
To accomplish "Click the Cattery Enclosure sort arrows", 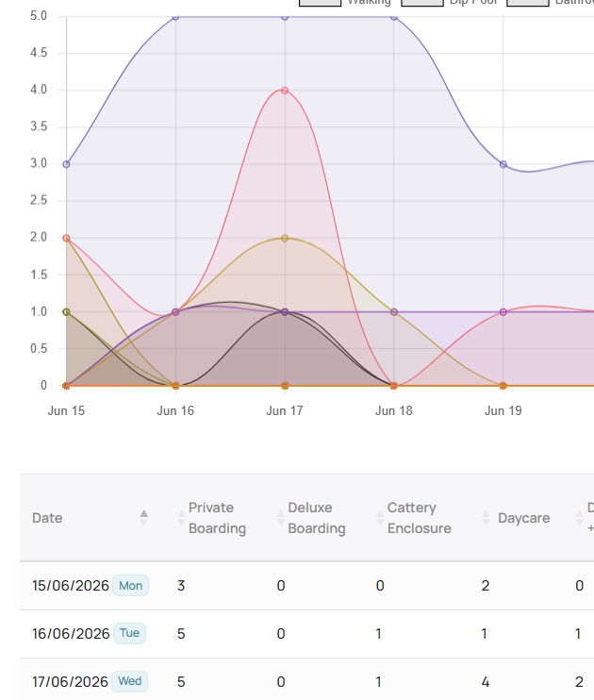I will [380, 518].
